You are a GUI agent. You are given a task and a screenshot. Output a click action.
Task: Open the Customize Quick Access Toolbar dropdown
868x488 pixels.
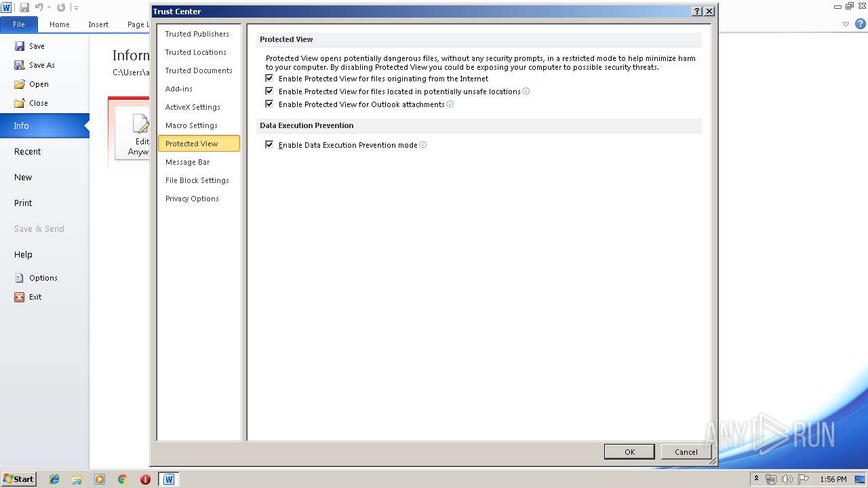click(75, 8)
